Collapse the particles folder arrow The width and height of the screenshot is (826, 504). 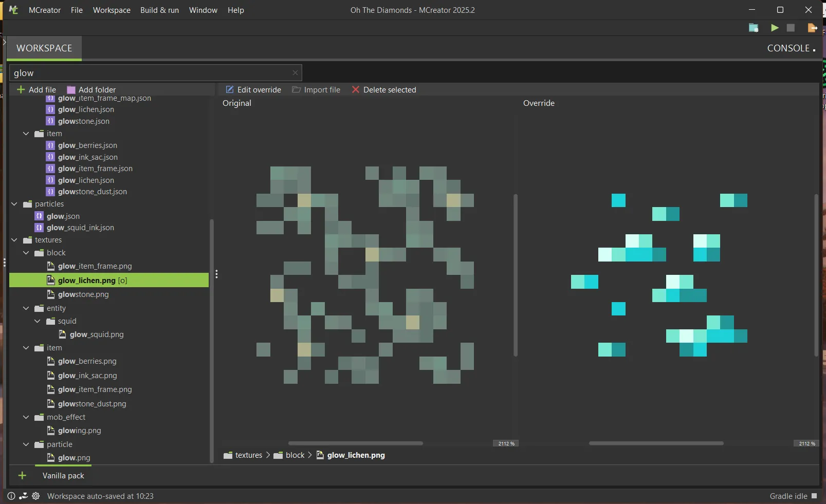click(x=14, y=204)
